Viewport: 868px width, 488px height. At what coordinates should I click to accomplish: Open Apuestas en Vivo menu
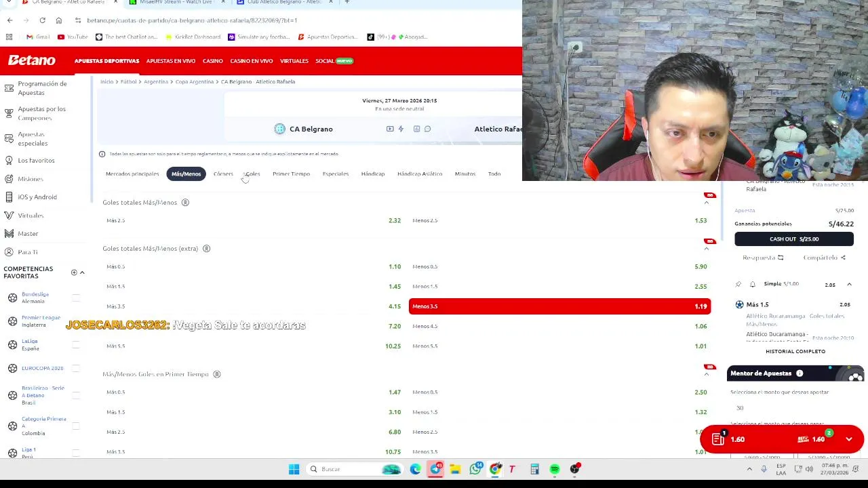click(x=171, y=61)
